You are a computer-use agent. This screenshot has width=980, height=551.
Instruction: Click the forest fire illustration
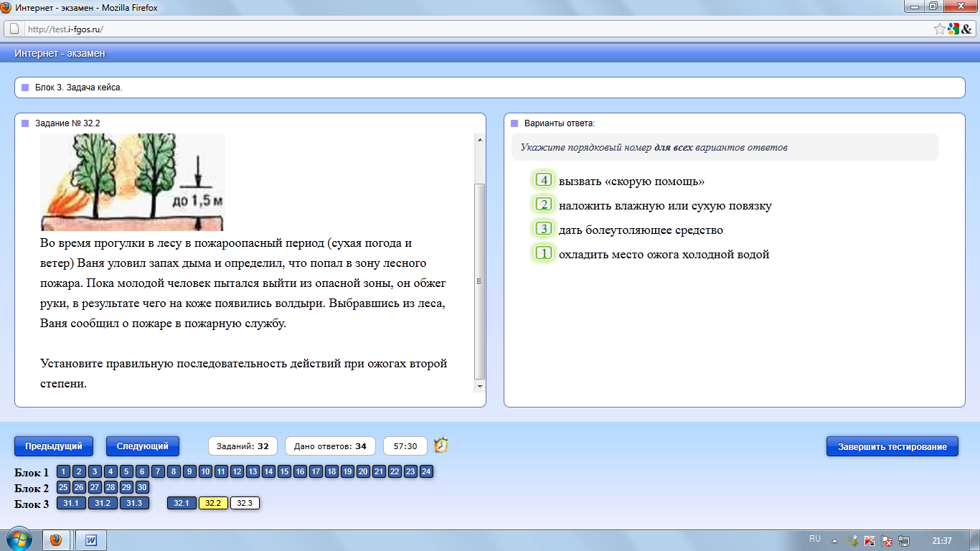pos(133,182)
